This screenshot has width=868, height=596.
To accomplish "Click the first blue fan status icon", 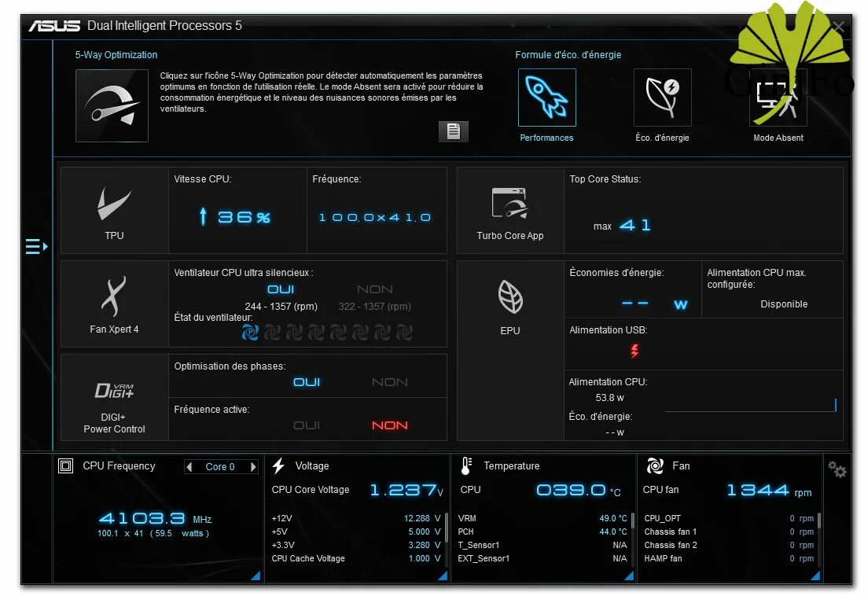I will click(250, 332).
